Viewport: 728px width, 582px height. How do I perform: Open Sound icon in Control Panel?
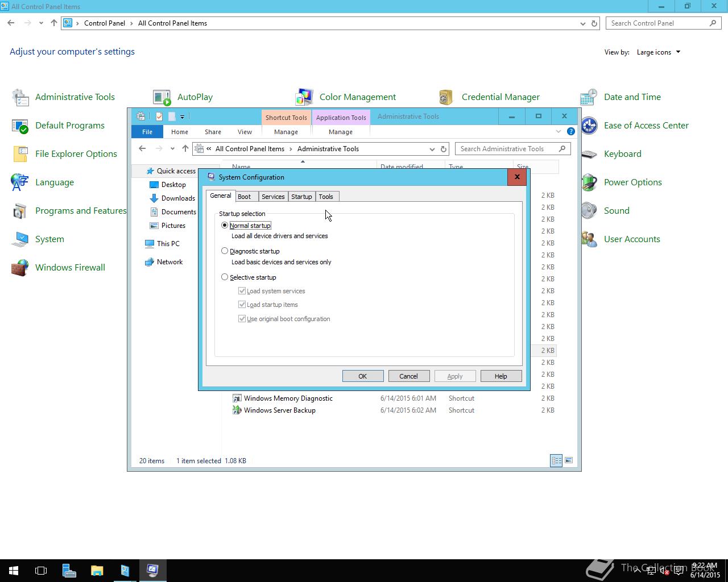[589, 211]
